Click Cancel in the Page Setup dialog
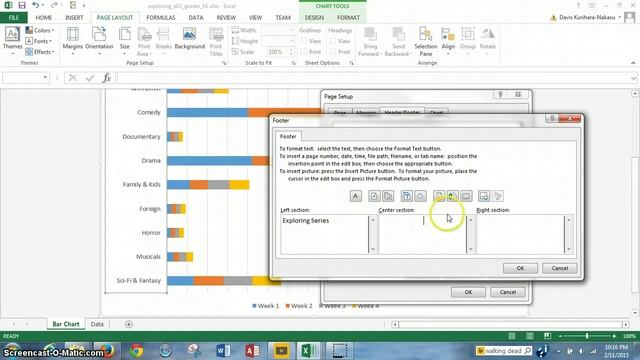This screenshot has height=360, width=640. click(x=508, y=292)
